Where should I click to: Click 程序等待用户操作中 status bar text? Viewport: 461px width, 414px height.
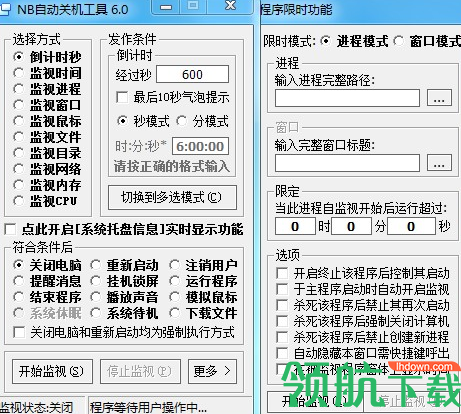click(148, 407)
